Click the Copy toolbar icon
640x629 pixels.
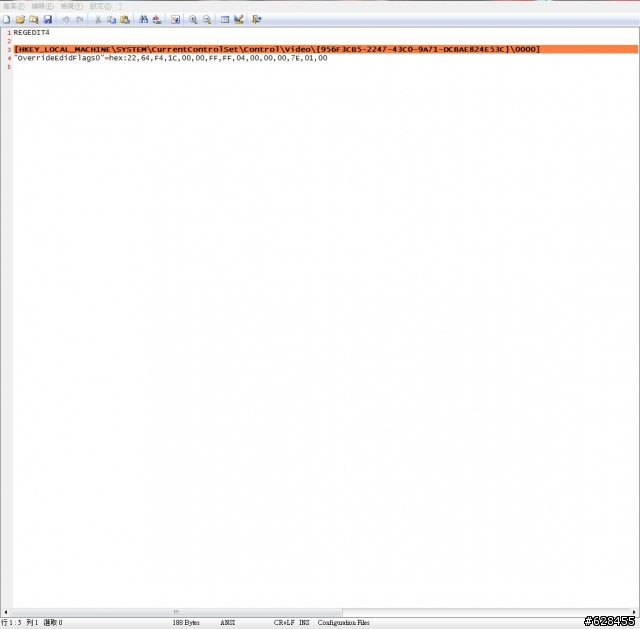pos(111,19)
